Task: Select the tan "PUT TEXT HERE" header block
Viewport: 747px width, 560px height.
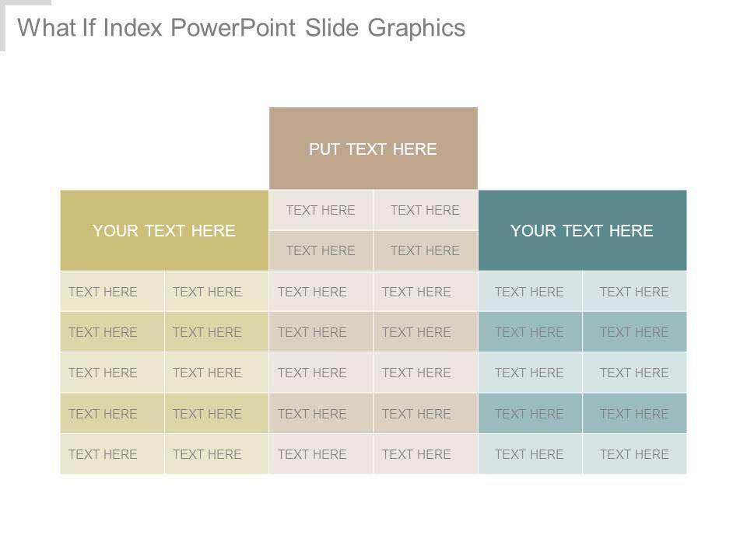Action: (x=373, y=149)
